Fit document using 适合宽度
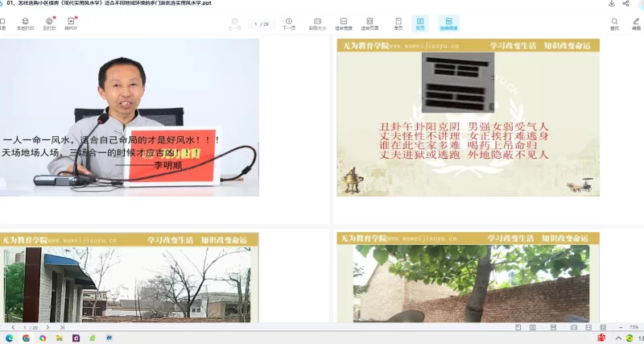644x344 pixels. [343, 23]
